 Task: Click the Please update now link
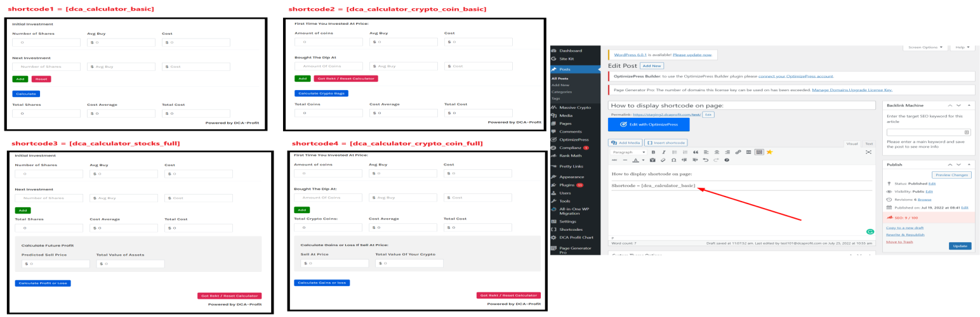(x=692, y=55)
